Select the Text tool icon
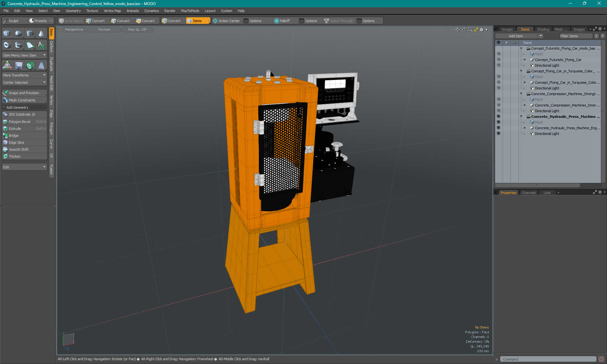Screen dimensions: 607x364 [41, 45]
